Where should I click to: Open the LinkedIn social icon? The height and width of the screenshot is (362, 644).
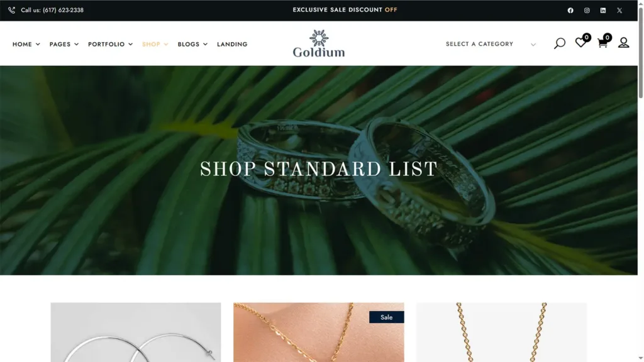[x=603, y=10]
